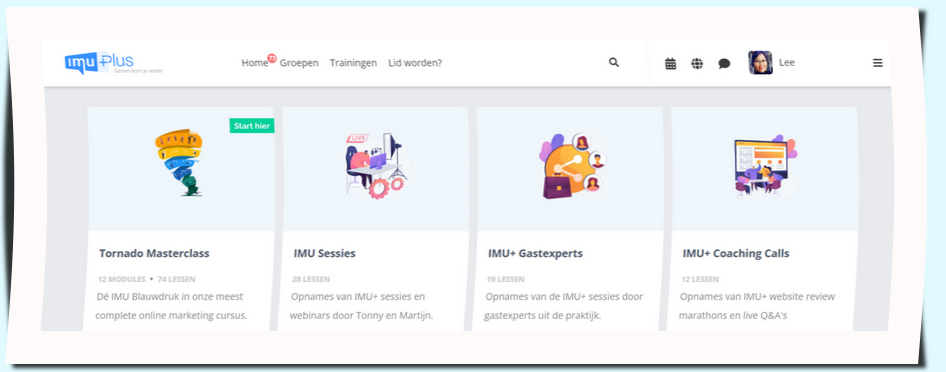Open the search magnifier icon
The width and height of the screenshot is (946, 372).
point(614,62)
